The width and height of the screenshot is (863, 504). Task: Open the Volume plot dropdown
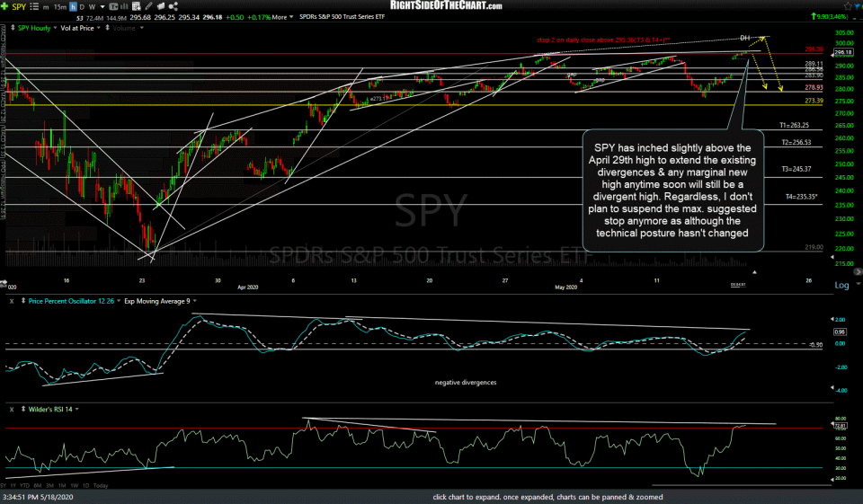pyautogui.click(x=141, y=28)
